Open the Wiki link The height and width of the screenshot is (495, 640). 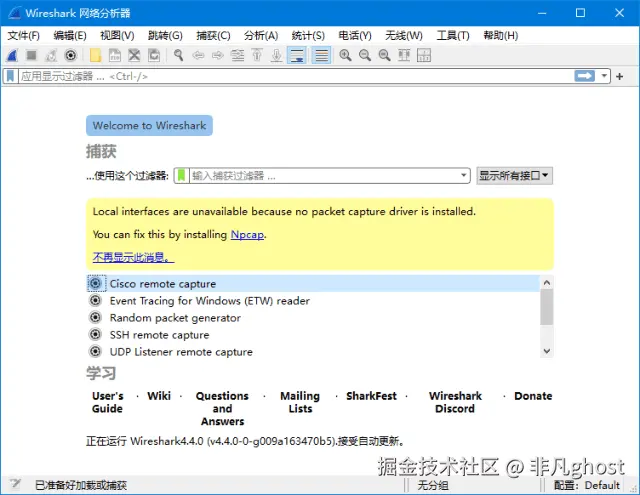tap(159, 396)
